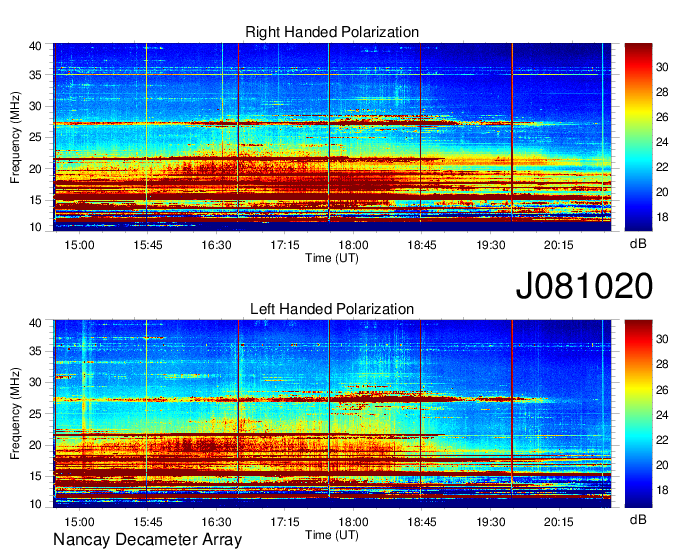Click 40 MHz tick of Right Handed plot
The width and height of the screenshot is (680, 552).
point(36,46)
